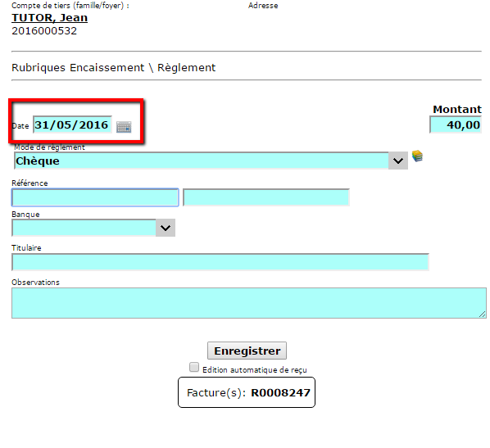490x448 pixels.
Task: Click the Montant field showing 40,00
Action: pos(456,124)
